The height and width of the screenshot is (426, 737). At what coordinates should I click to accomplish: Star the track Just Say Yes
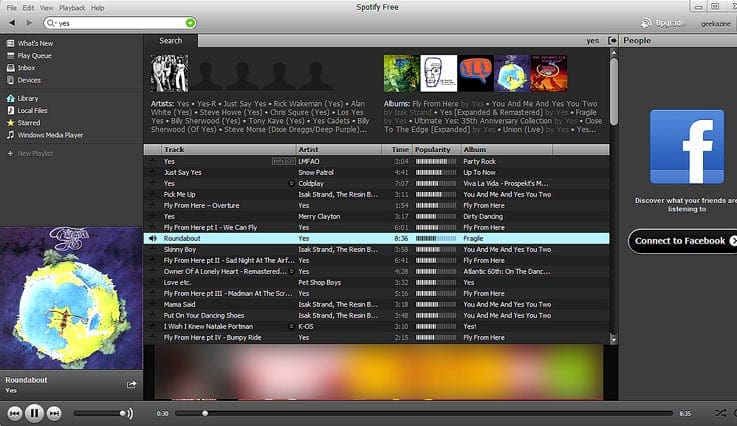pos(153,172)
